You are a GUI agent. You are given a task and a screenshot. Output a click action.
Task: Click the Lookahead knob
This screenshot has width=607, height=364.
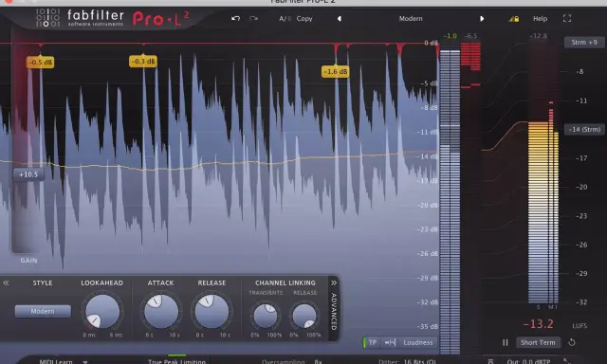pyautogui.click(x=102, y=312)
